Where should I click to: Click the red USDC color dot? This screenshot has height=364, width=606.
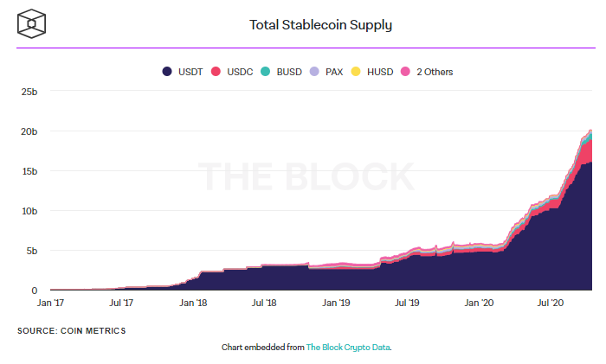coord(216,72)
